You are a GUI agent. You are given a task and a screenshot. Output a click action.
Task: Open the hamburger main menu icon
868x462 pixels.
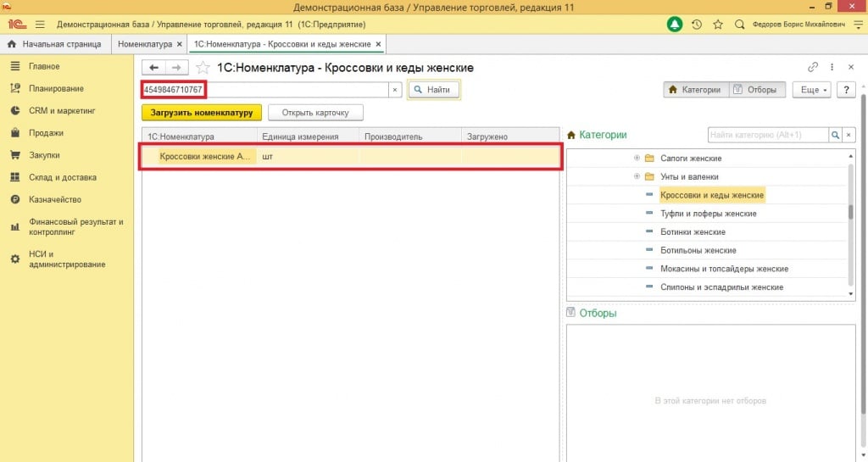tap(39, 25)
